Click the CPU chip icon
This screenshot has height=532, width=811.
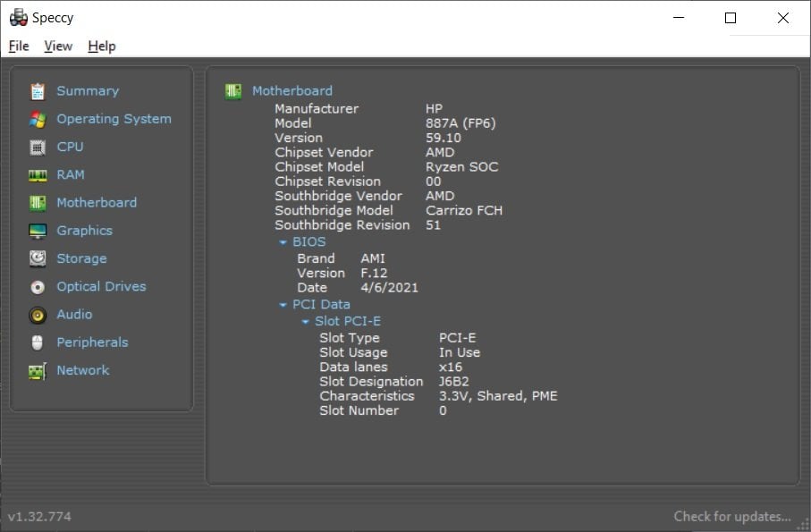click(38, 148)
